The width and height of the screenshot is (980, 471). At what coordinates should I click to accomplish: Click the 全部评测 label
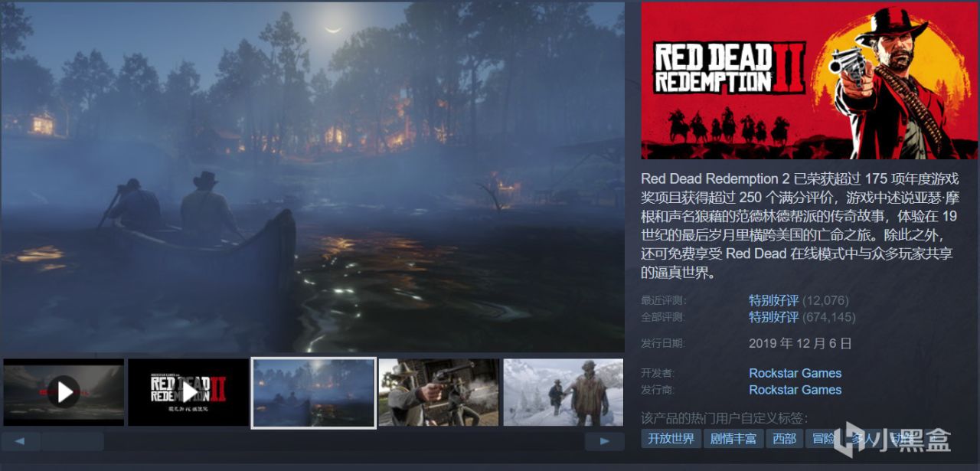[664, 317]
